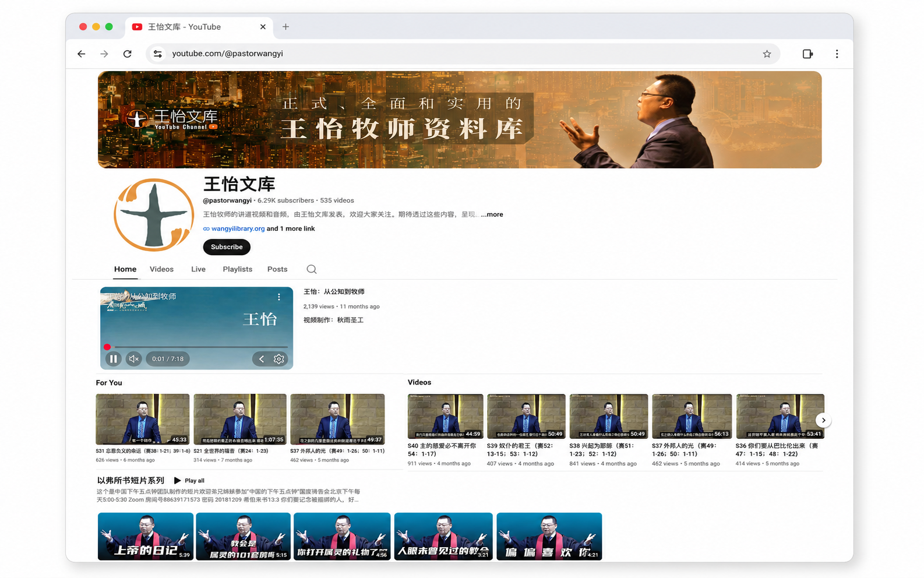
Task: Switch to the Videos tab
Action: [x=161, y=269]
